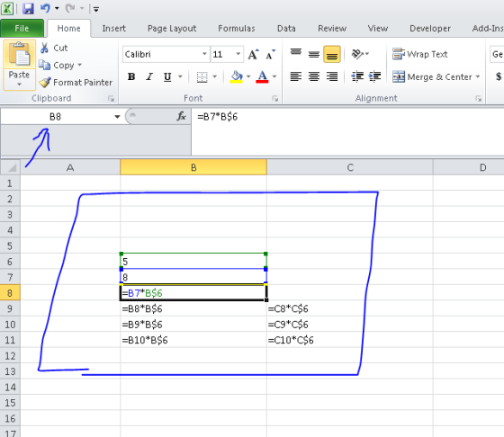Activate the Format Painter

coord(76,83)
